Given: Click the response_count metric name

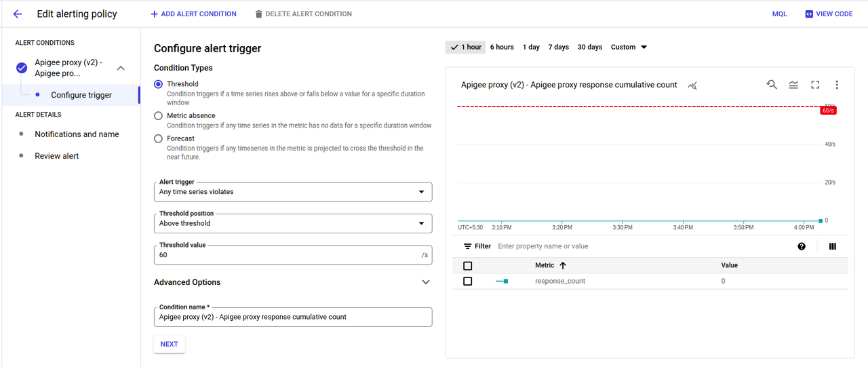Looking at the screenshot, I should [x=560, y=281].
